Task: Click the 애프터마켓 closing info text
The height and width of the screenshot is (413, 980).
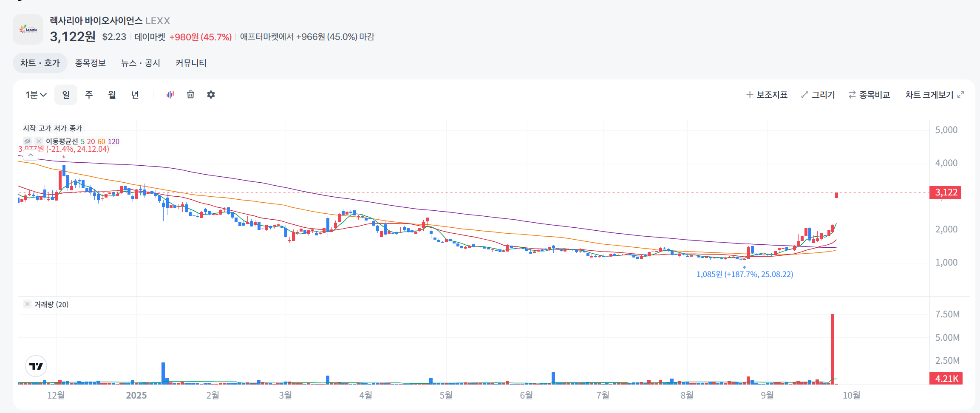Action: tap(307, 37)
